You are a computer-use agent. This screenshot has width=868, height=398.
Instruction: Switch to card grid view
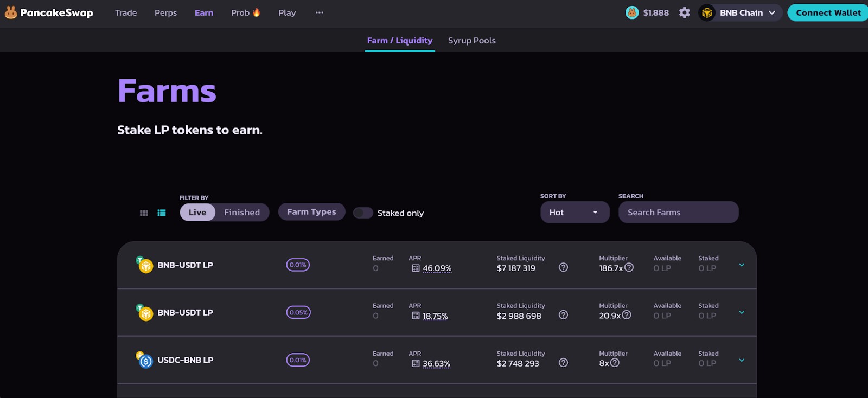(x=144, y=213)
